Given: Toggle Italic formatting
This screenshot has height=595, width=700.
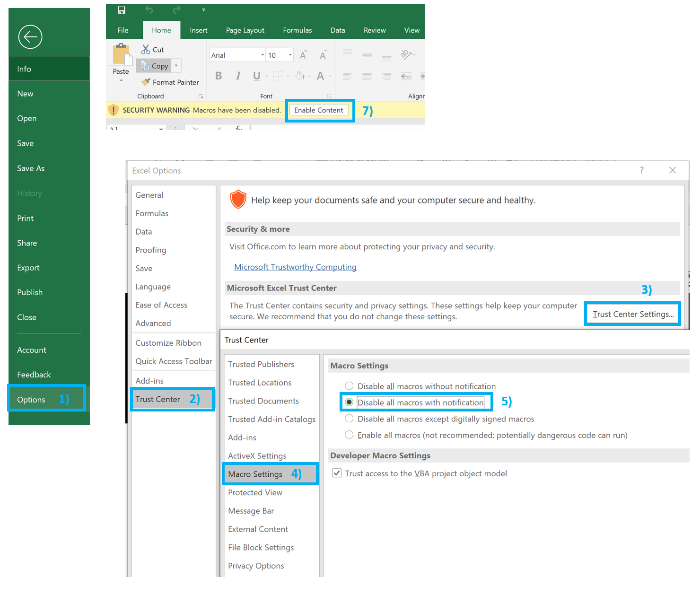Looking at the screenshot, I should 238,76.
